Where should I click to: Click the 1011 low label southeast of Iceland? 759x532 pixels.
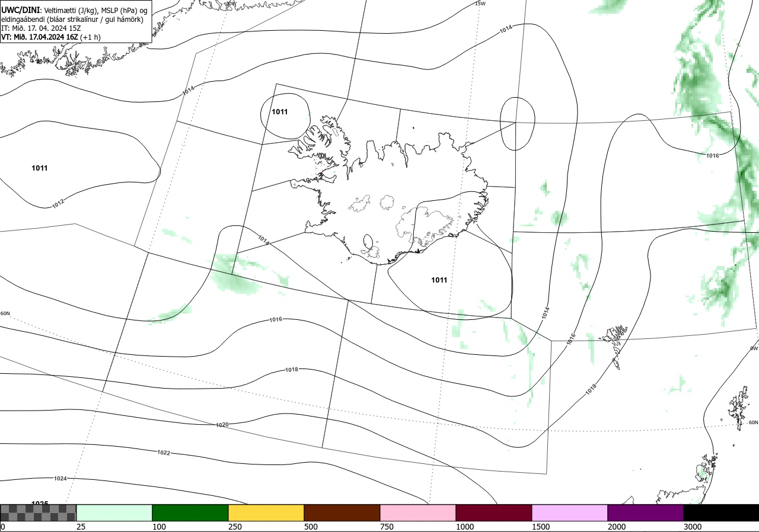(439, 280)
